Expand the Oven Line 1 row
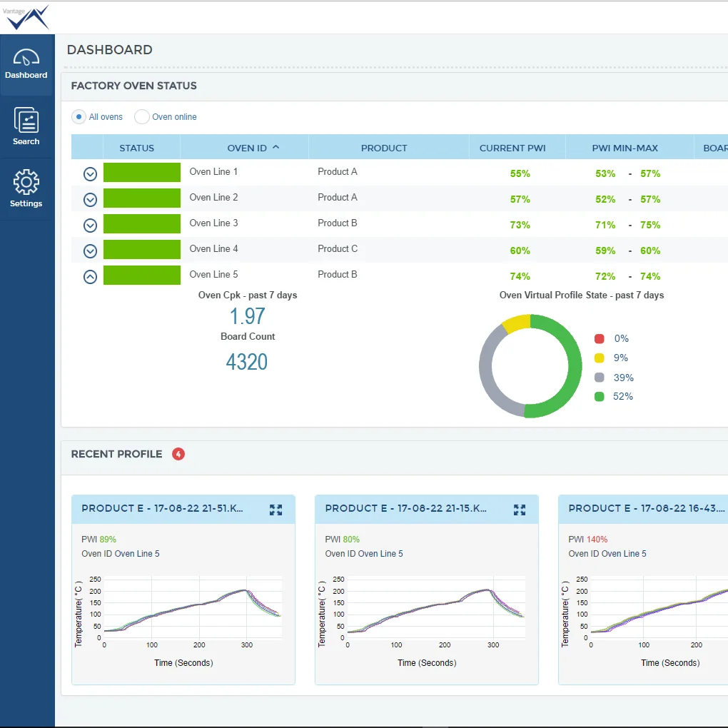Viewport: 728px width, 728px height. [90, 174]
